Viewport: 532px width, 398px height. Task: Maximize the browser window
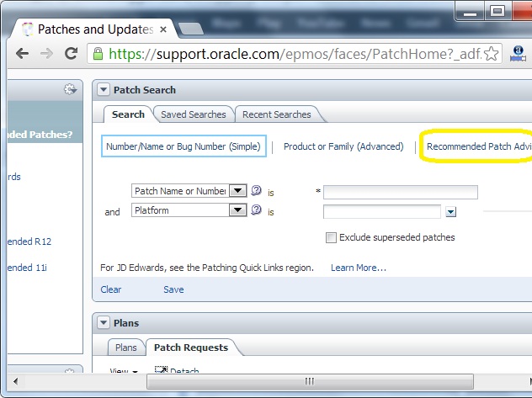pos(497,12)
